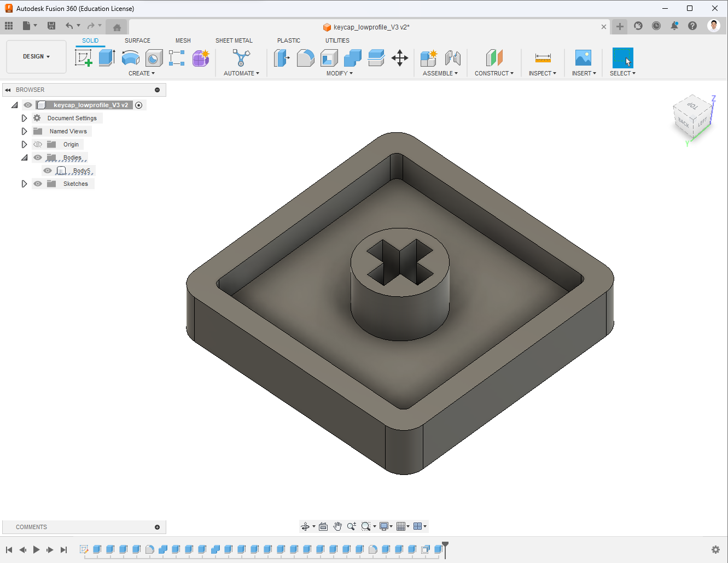Image resolution: width=728 pixels, height=563 pixels.
Task: Click the New Component icon
Action: point(429,57)
